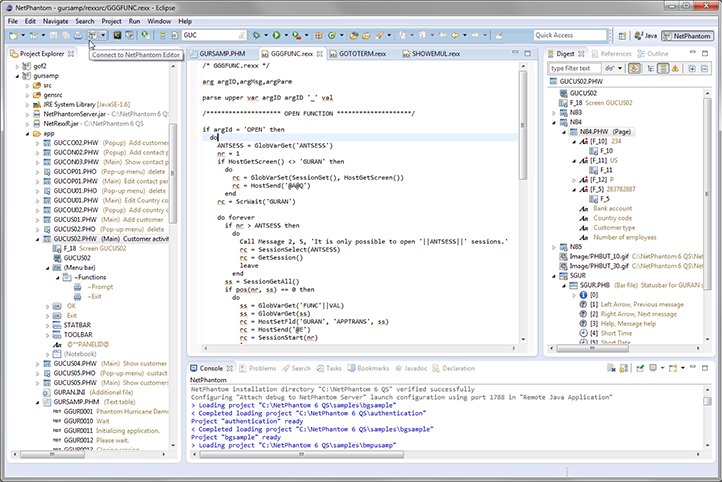Click the Collapse All icon in Digest panel
The width and height of the screenshot is (722, 482).
tap(704, 69)
